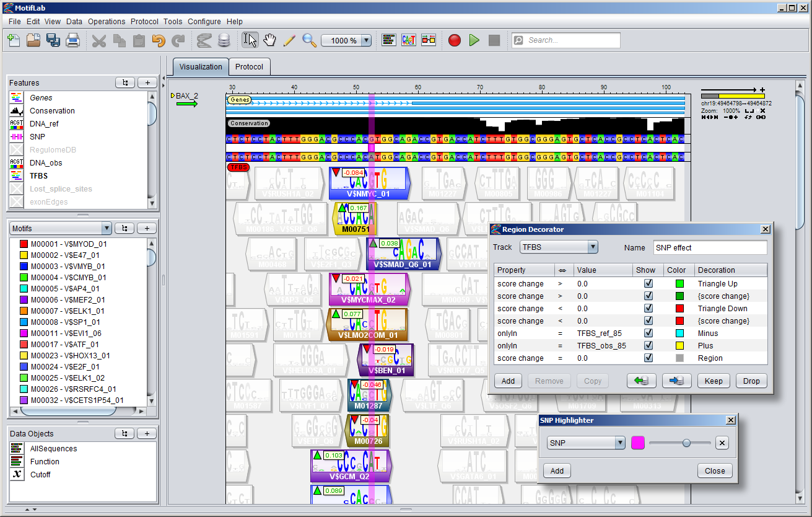812x517 pixels.
Task: Click the sequence alignment lines toolbar icon
Action: coord(389,40)
